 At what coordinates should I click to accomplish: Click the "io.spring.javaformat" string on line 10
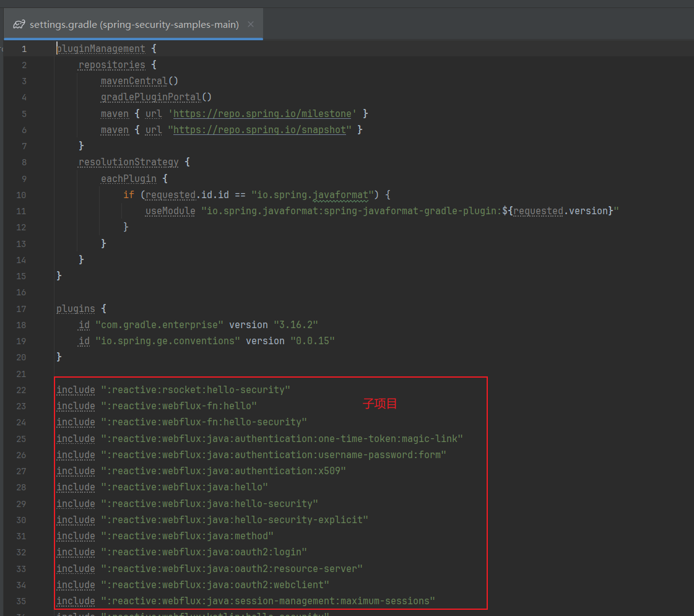(x=313, y=195)
